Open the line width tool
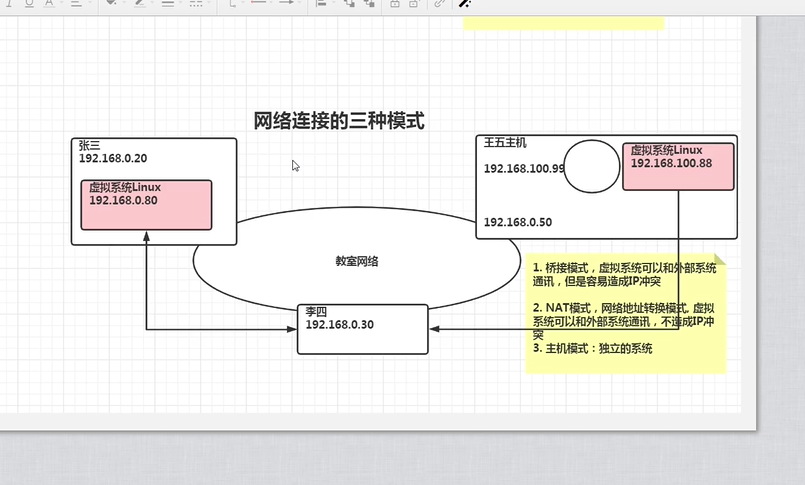The image size is (805, 485). tap(167, 3)
